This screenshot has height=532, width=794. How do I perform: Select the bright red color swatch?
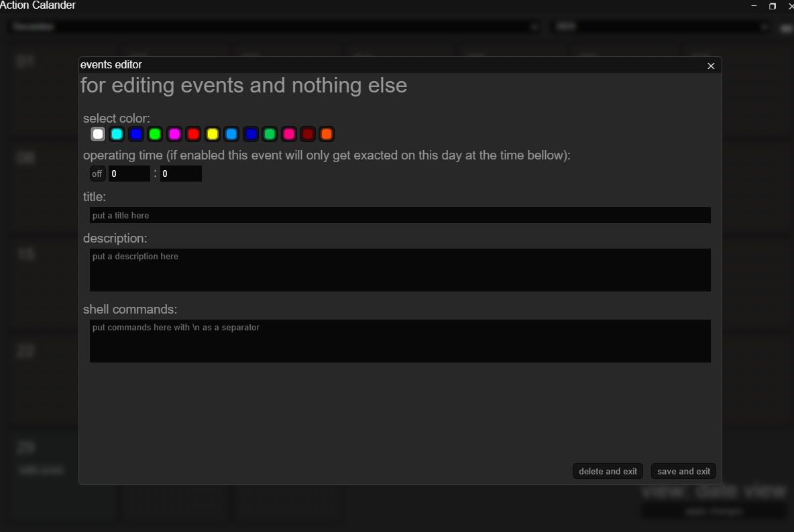pos(193,134)
